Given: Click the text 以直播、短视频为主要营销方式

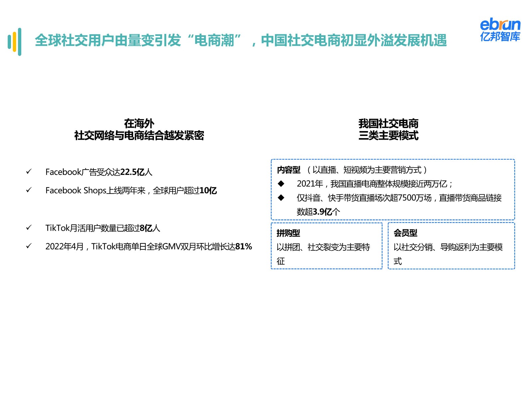Looking at the screenshot, I should (x=367, y=170).
